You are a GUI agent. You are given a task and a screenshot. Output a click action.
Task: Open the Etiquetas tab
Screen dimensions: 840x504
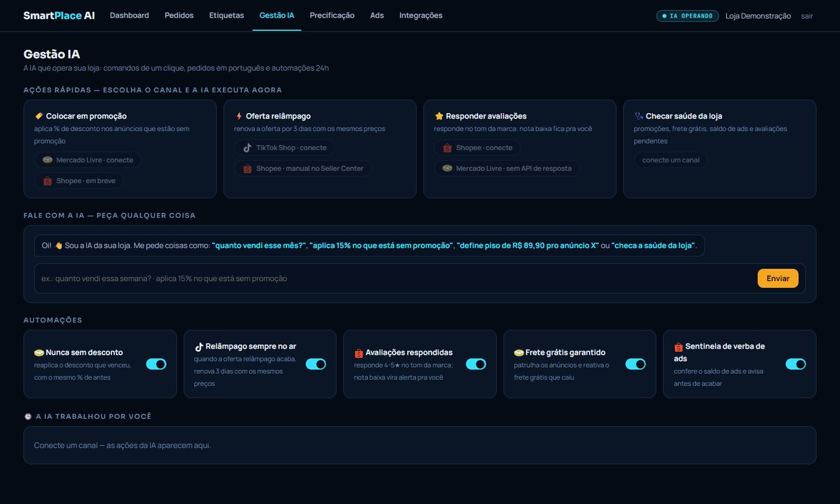click(226, 15)
